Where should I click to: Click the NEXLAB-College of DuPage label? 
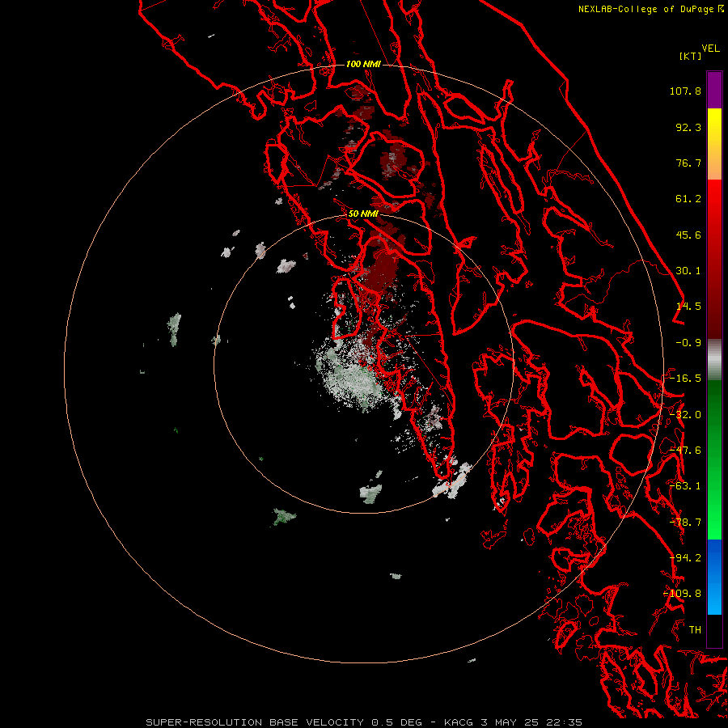click(x=645, y=9)
